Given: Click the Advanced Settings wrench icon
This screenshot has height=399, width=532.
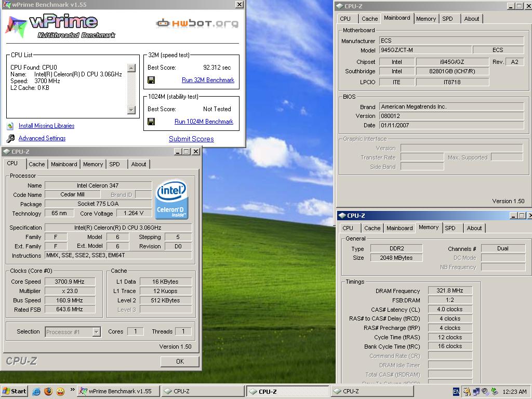Looking at the screenshot, I should pyautogui.click(x=10, y=138).
